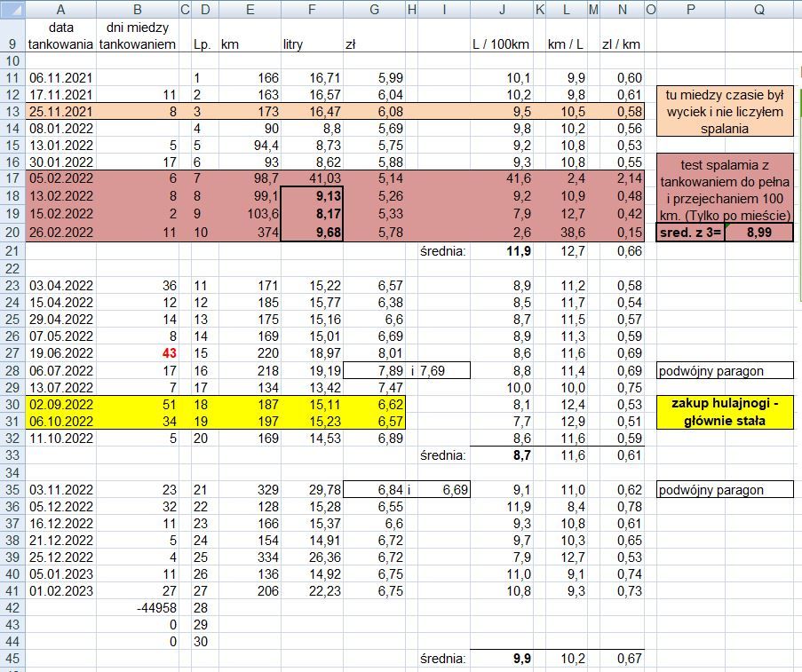Select the yellow 'zakup hulajnogi' note
The width and height of the screenshot is (802, 672).
coord(725,412)
